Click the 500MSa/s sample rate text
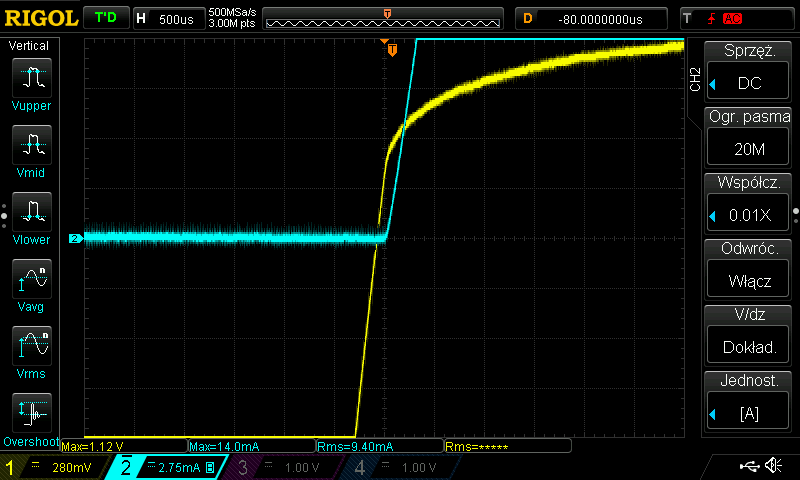Image resolution: width=800 pixels, height=480 pixels. click(232, 13)
